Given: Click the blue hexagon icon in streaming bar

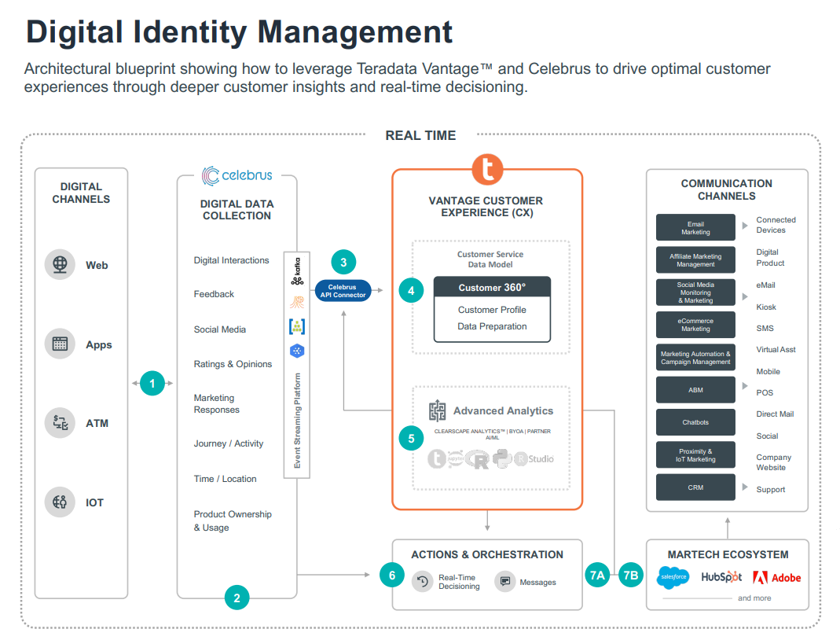Looking at the screenshot, I should 297,351.
